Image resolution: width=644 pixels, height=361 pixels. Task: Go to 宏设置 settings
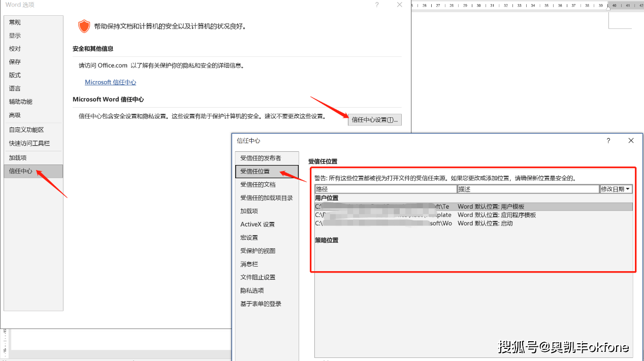click(249, 238)
